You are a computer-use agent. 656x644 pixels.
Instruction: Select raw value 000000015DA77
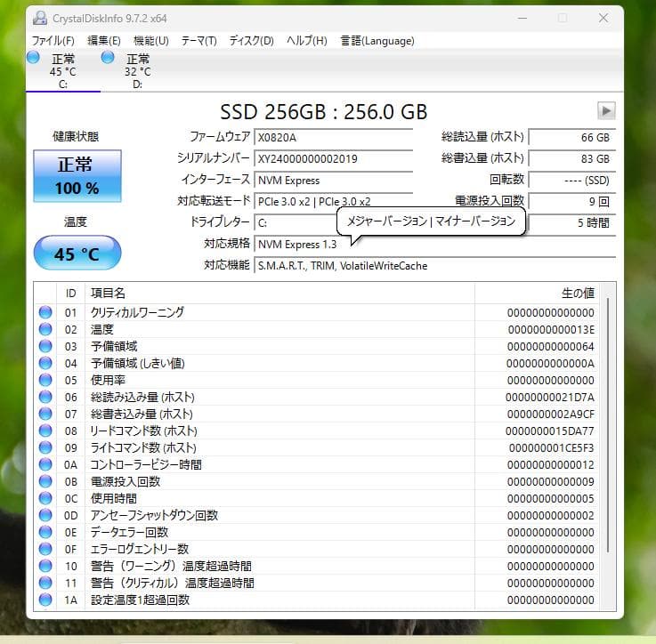click(550, 431)
